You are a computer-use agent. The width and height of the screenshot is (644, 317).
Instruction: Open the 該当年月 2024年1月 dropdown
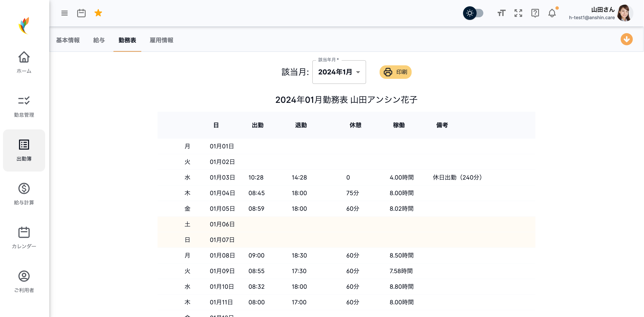(x=339, y=72)
